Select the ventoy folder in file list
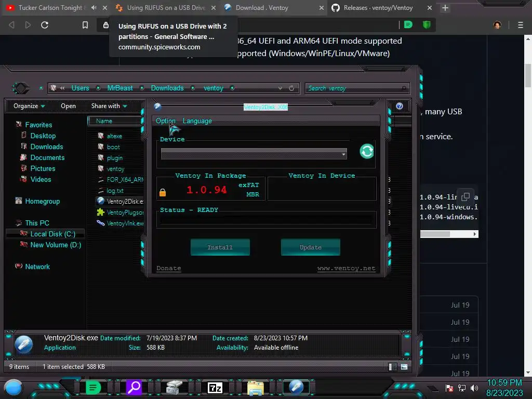 (115, 169)
